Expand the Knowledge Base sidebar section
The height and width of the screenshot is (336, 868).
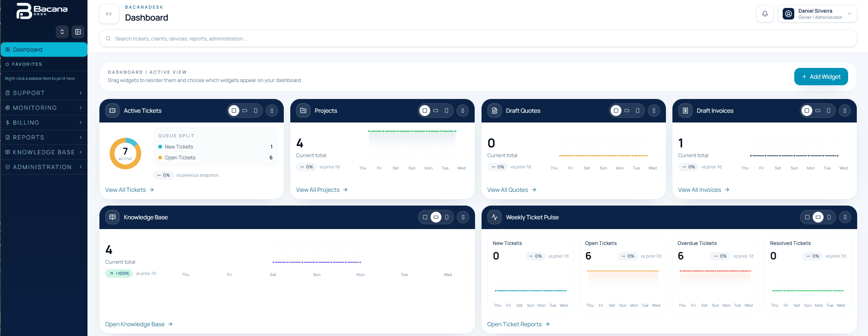tap(44, 152)
